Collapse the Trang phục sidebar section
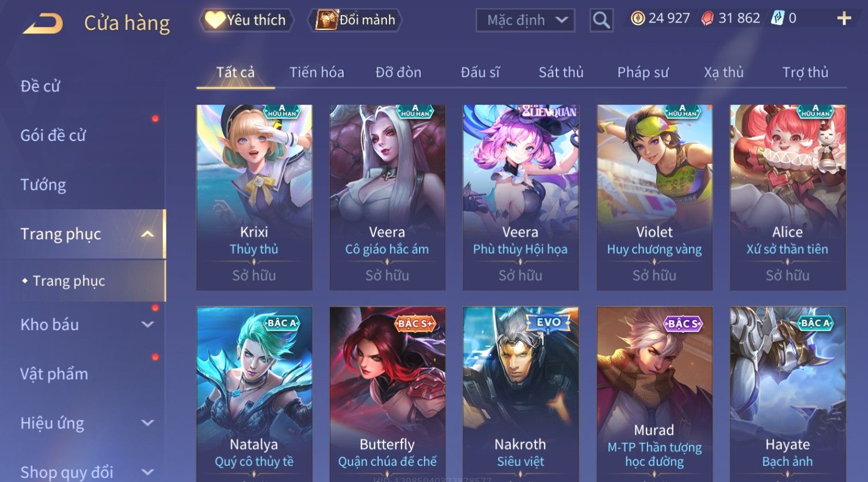868x482 pixels. pos(147,234)
